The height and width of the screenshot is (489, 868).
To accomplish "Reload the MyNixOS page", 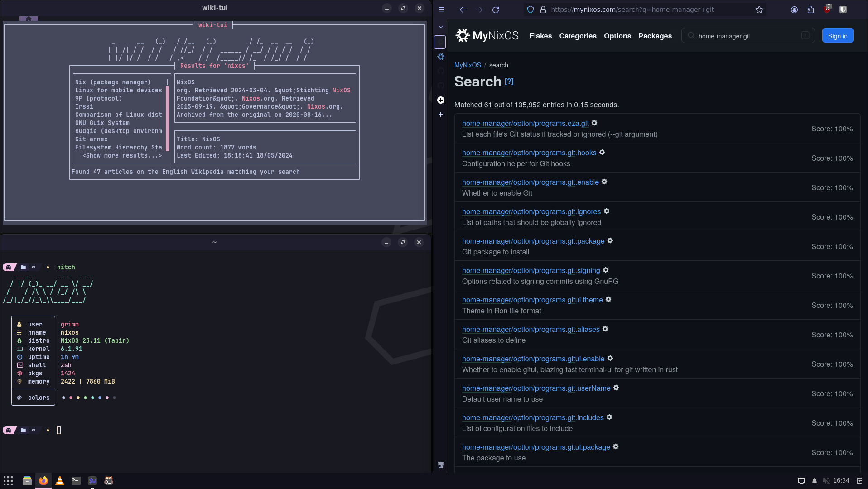I will 496,10.
